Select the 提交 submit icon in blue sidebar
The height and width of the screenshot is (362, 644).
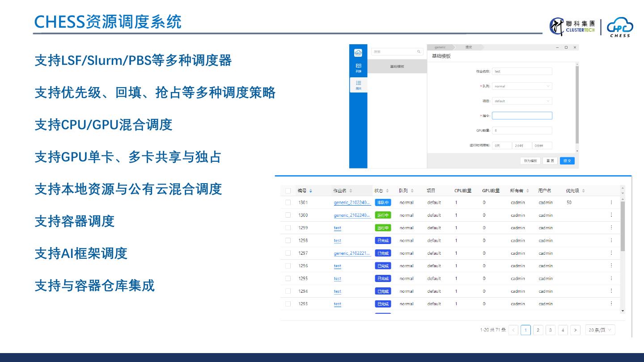tap(358, 85)
